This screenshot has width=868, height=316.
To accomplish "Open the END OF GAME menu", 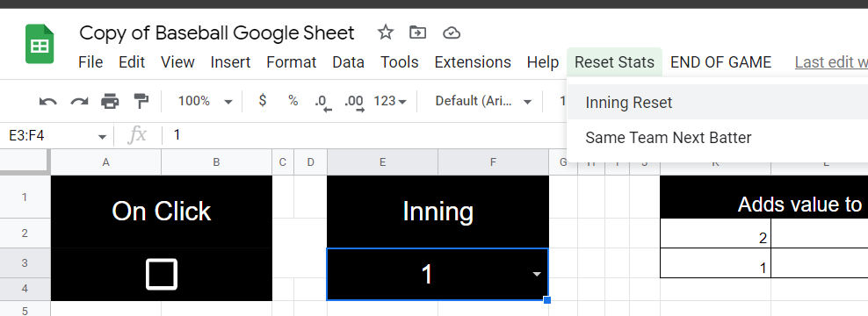I will (720, 62).
